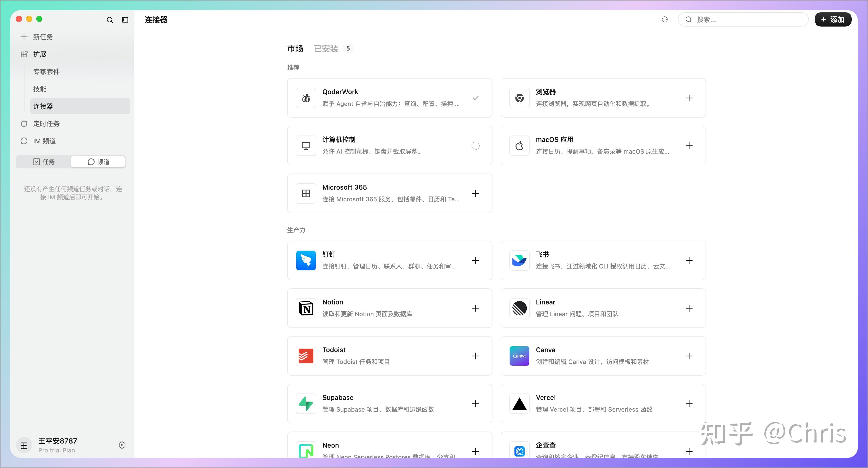Open settings gear next to user profile
Screen dimensions: 868x468
[122, 445]
